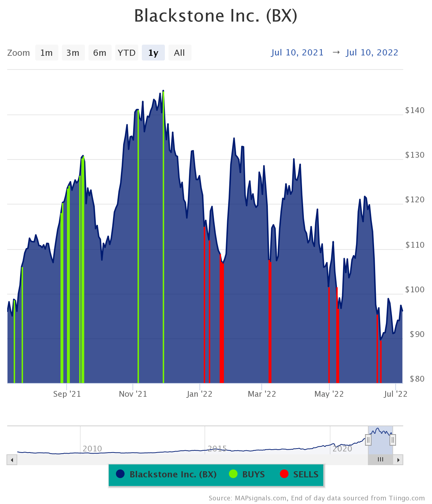432x504 pixels.
Task: Click the navigator scrollbar left arrow
Action: (12, 460)
